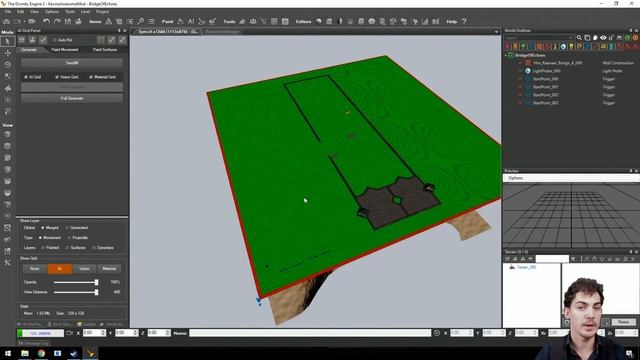Activate the move gizmo tool
640x360 pixels.
[7, 53]
